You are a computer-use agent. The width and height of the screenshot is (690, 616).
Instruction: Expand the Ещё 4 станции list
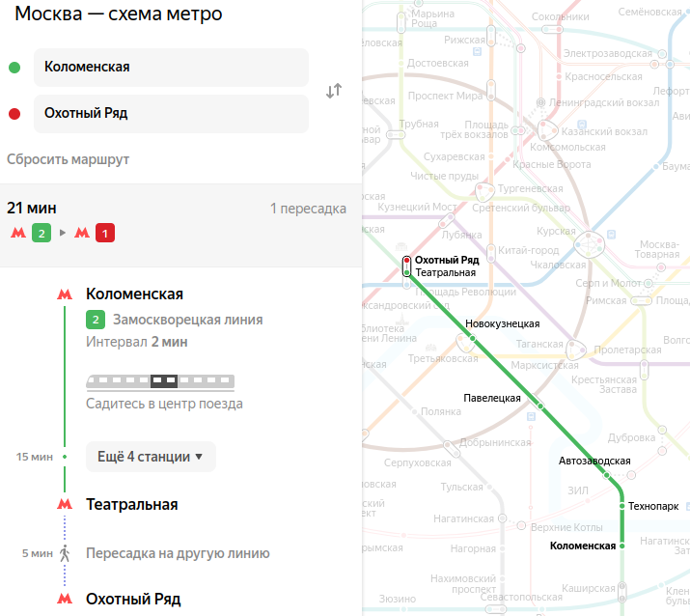coord(151,457)
